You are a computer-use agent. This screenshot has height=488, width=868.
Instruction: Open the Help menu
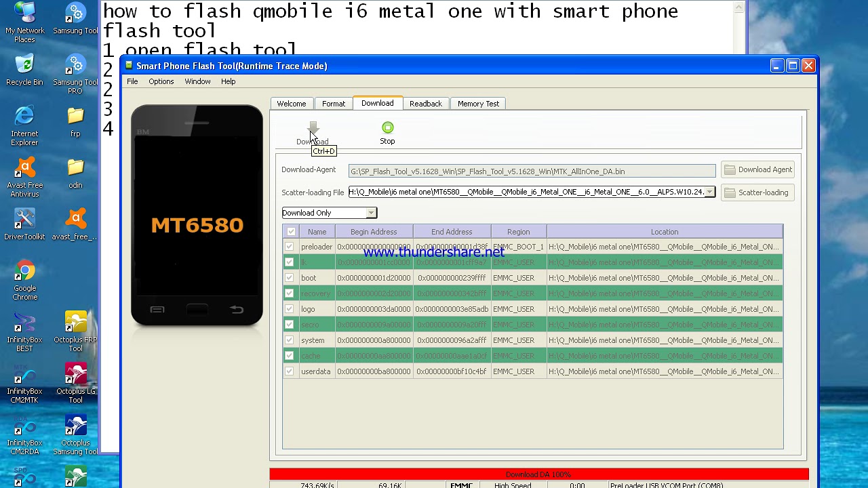tap(228, 81)
